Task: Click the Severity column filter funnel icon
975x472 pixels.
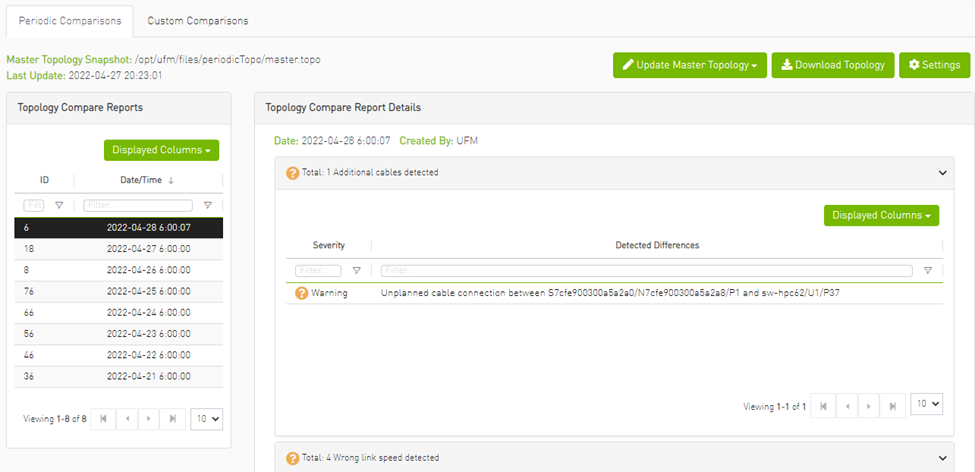Action: pyautogui.click(x=357, y=271)
